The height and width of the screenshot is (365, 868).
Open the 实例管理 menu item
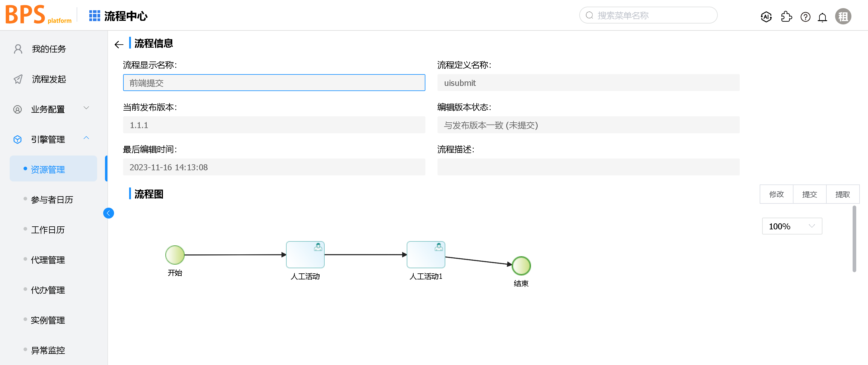click(x=48, y=320)
